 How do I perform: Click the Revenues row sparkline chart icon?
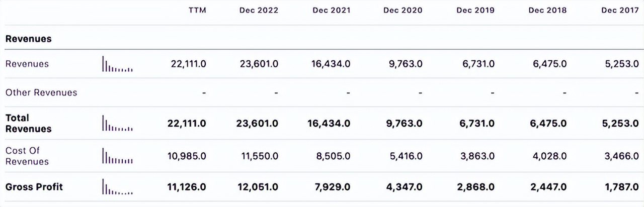[x=117, y=64]
